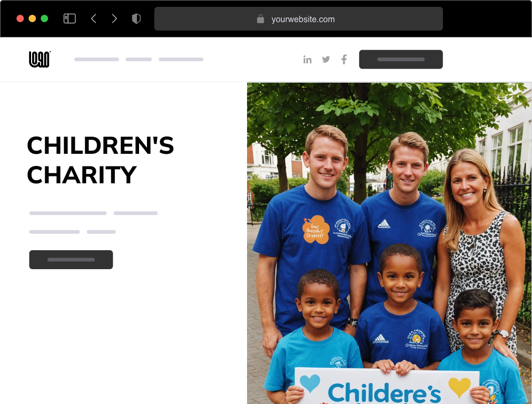Click the Facebook icon in header
Screen dimensions: 532x404
(344, 60)
